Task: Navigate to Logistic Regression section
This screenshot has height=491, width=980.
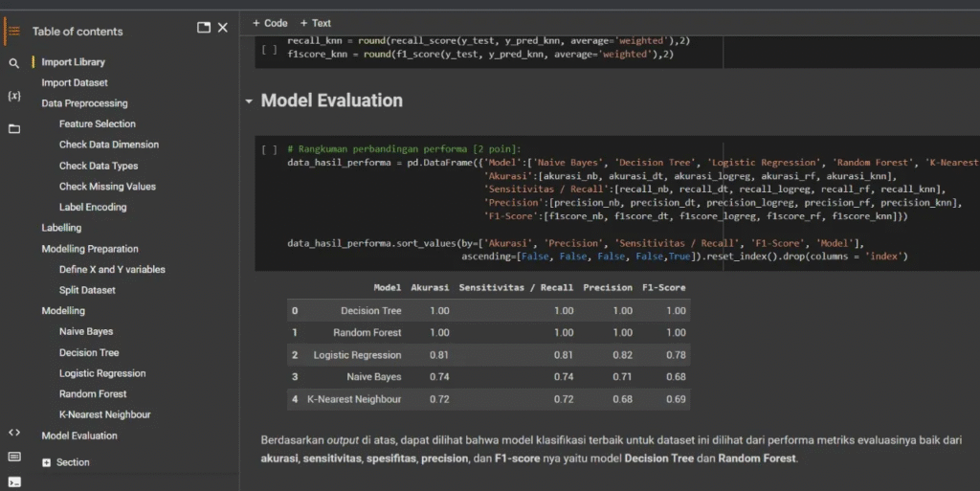Action: click(102, 373)
